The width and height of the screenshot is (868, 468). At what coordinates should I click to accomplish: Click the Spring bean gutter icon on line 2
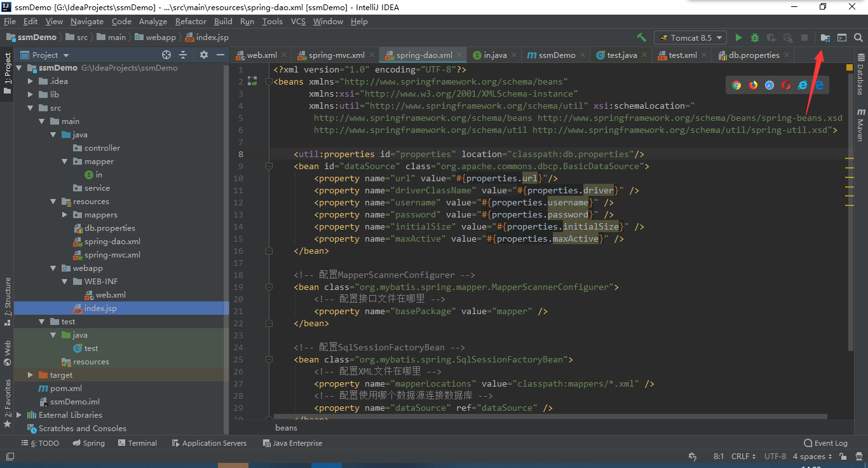[252, 81]
